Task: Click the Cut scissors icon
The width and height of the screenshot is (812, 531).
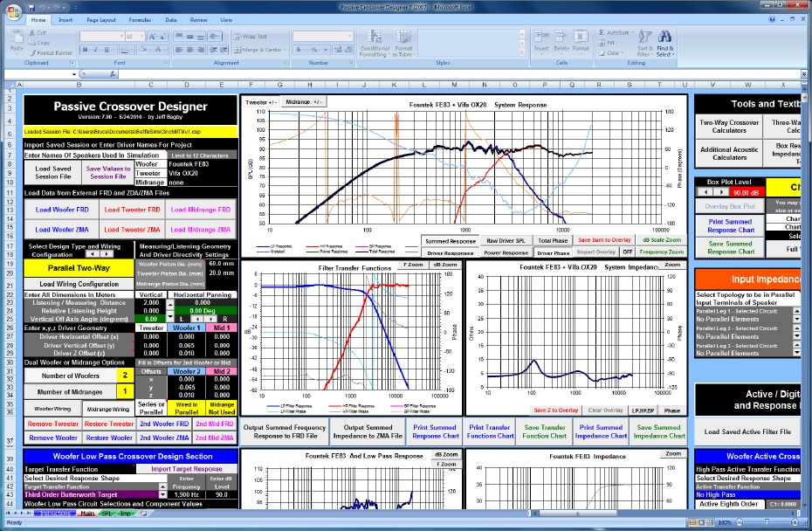Action: 32,32
